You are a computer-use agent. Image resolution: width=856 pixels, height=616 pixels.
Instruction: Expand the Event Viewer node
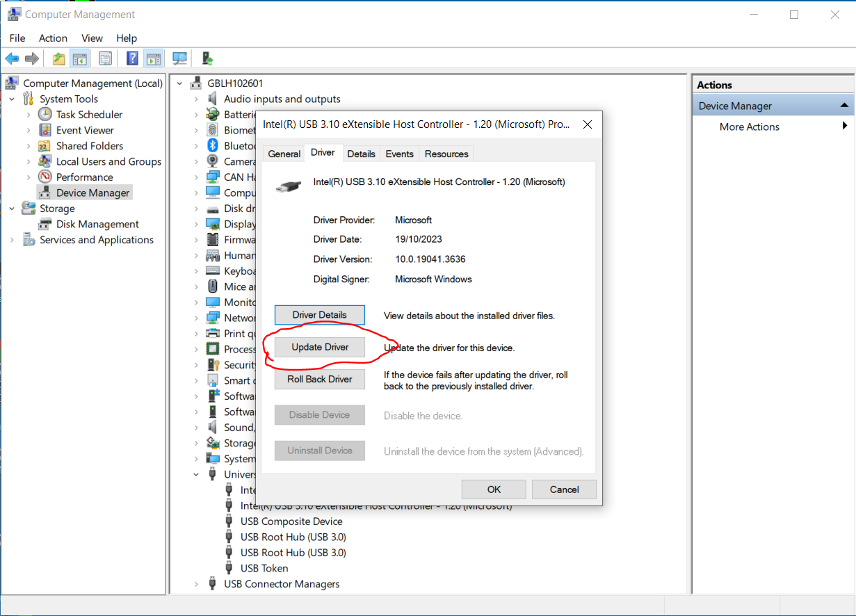pos(29,130)
